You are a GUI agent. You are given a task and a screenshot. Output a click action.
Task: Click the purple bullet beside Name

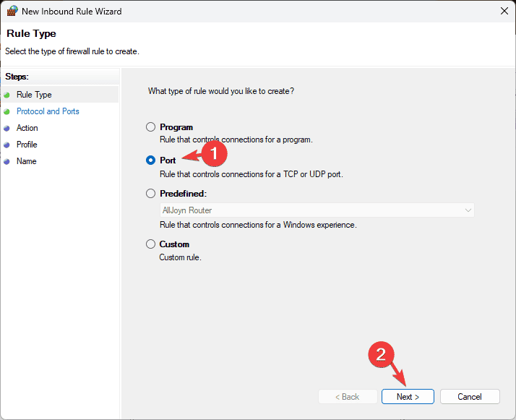(7, 162)
